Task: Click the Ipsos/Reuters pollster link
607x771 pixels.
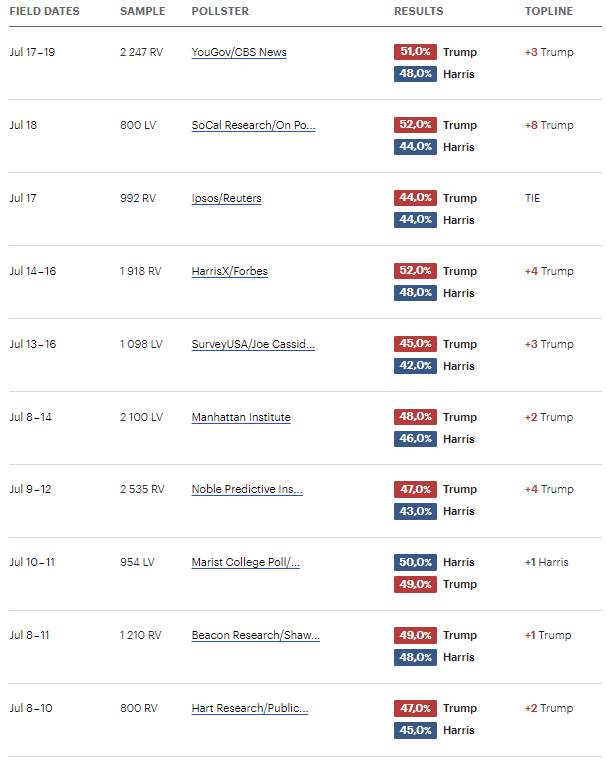Action: click(226, 198)
